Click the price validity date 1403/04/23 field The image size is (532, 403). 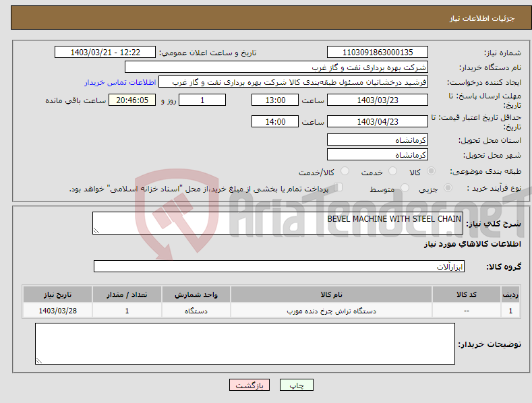pos(378,121)
